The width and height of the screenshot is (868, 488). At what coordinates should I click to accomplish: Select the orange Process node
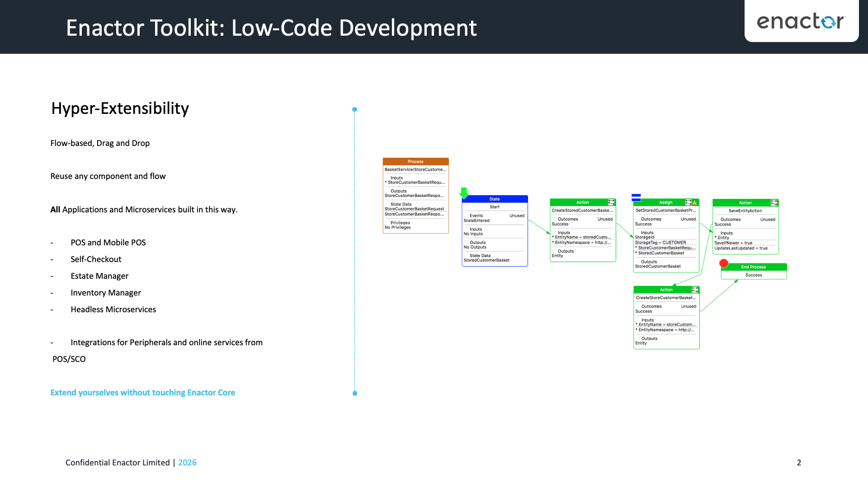pos(415,161)
